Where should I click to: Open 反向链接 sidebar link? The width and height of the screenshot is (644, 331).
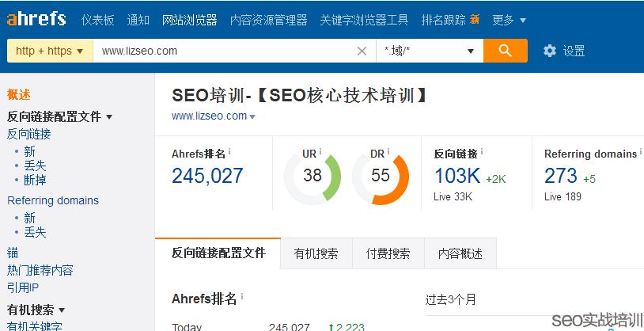coord(28,134)
